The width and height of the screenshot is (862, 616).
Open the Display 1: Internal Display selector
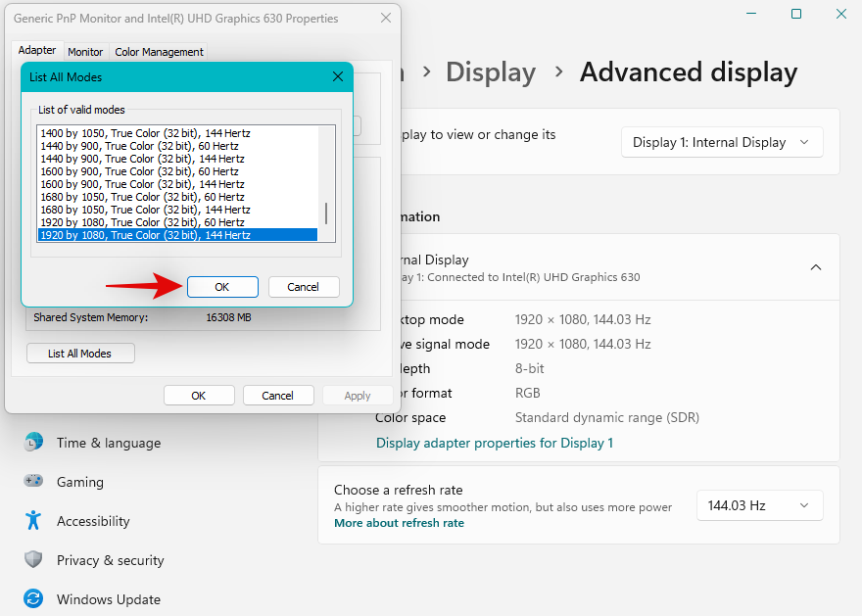(x=722, y=142)
